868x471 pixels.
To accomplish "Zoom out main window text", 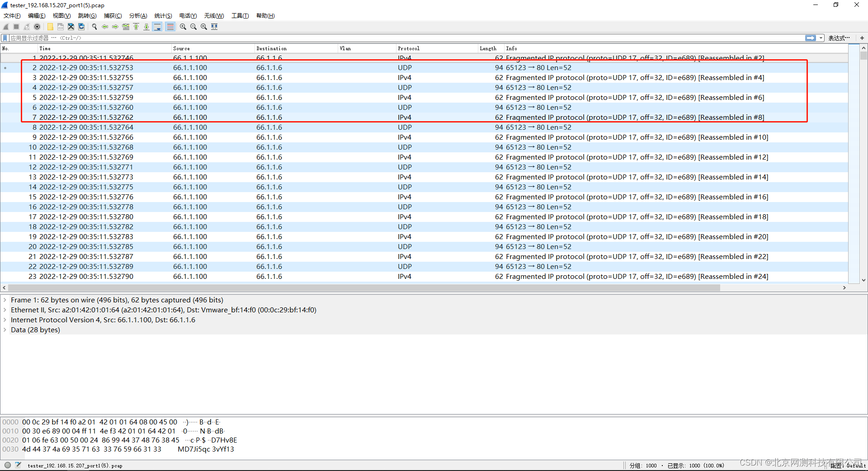I will [193, 27].
